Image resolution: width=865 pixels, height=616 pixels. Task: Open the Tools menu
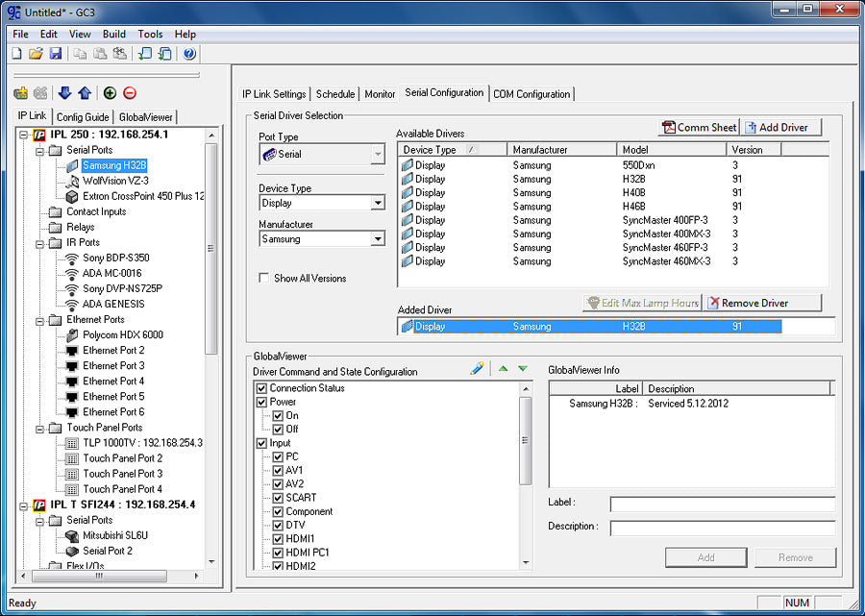pos(150,34)
